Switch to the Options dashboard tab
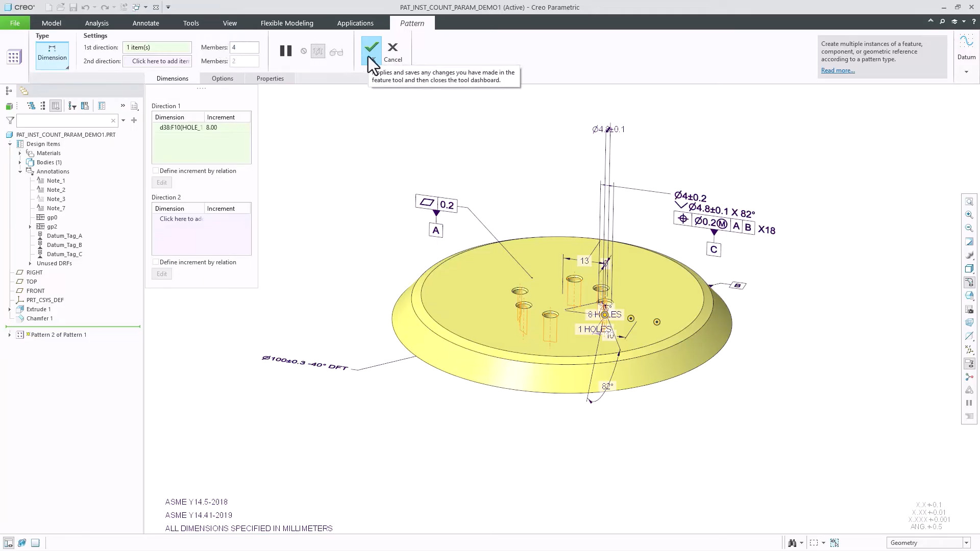980x551 pixels. pyautogui.click(x=222, y=78)
